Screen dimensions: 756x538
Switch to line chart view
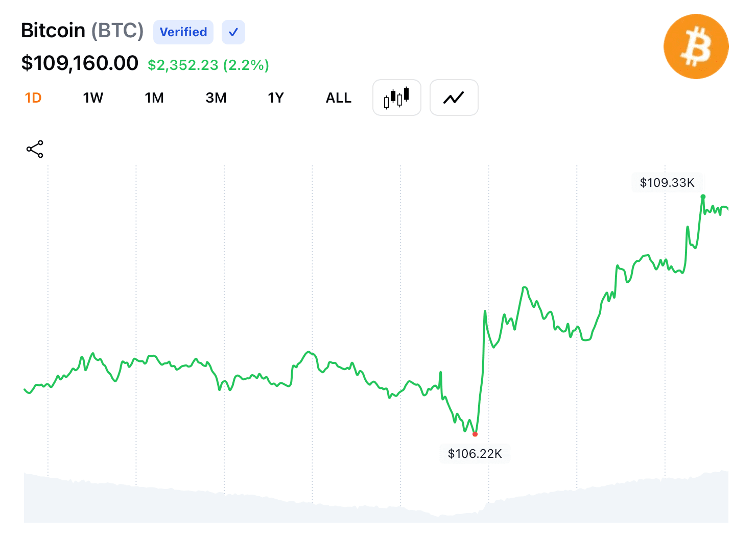(x=454, y=97)
